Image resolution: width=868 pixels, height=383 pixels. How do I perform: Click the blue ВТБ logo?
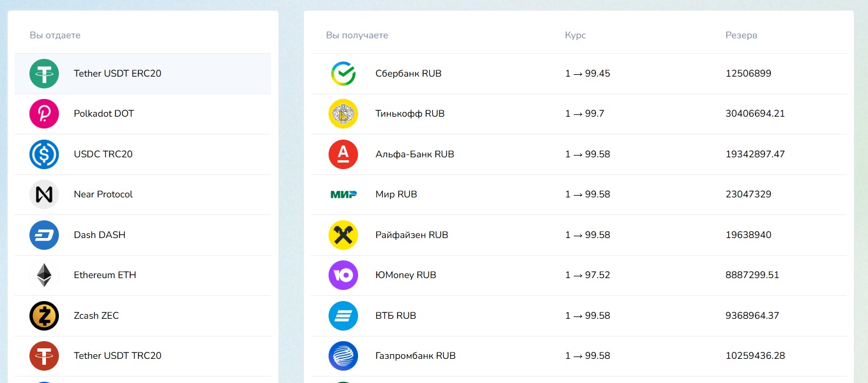(x=343, y=316)
